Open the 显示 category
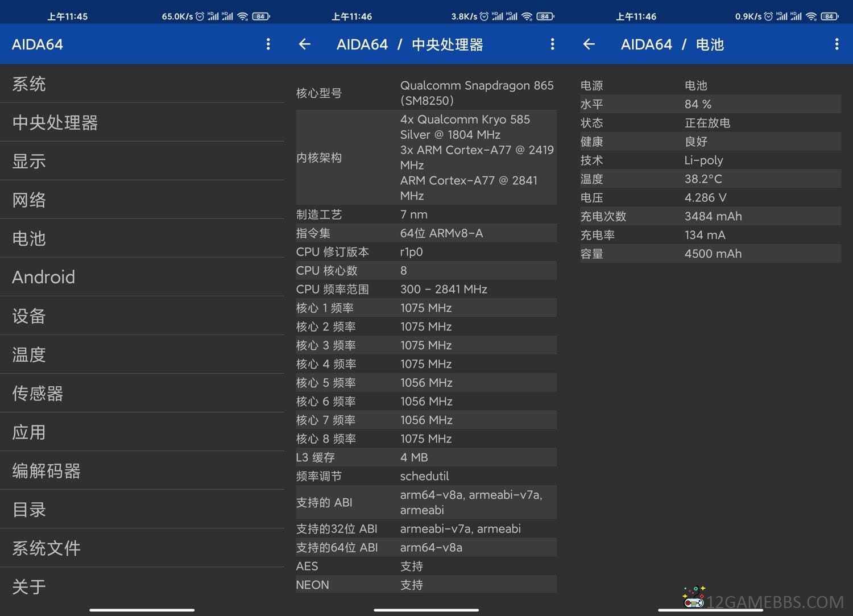 (x=142, y=162)
